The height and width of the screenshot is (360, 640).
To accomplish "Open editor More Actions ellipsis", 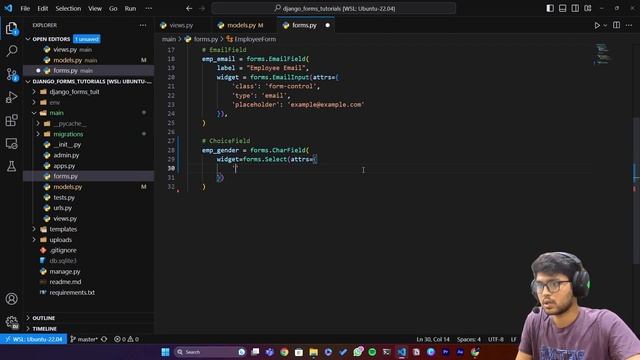I will 629,25.
